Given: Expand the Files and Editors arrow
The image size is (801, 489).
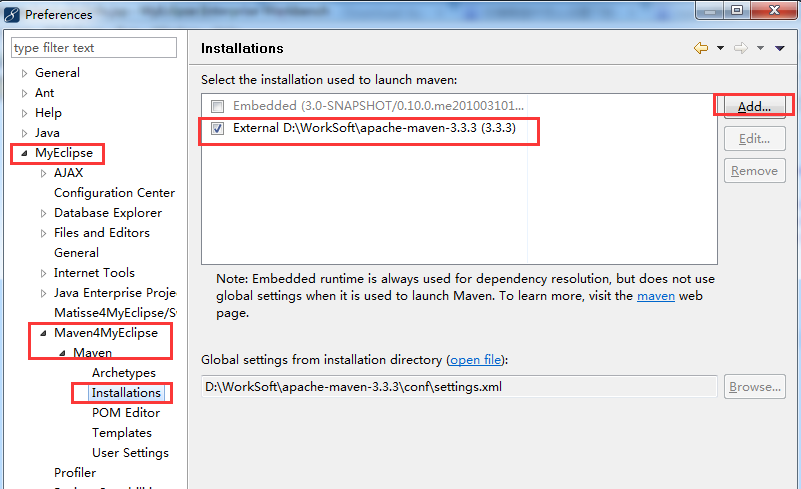Looking at the screenshot, I should click(43, 233).
